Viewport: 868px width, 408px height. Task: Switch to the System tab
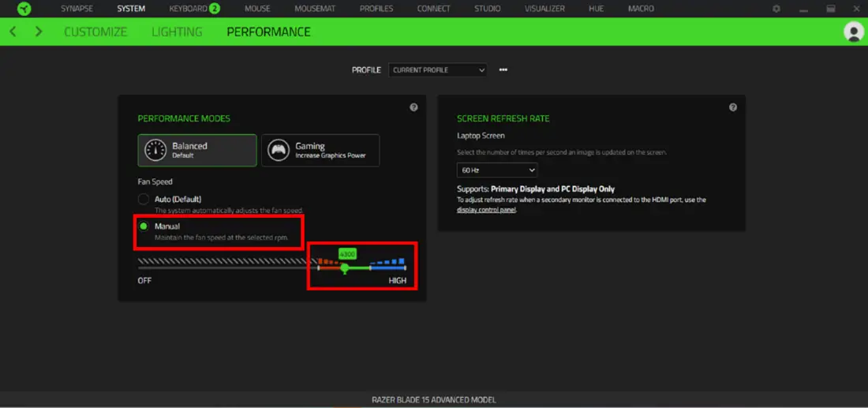click(x=131, y=9)
